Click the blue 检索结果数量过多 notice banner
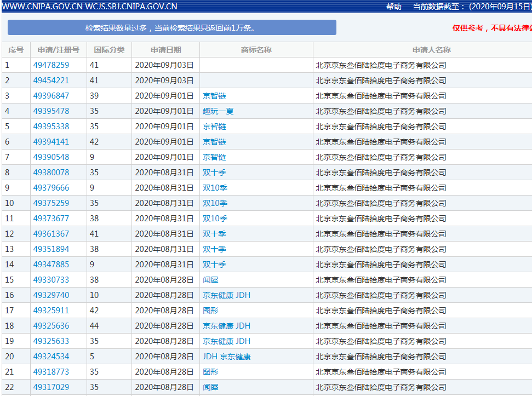This screenshot has height=396, width=532. point(172,27)
